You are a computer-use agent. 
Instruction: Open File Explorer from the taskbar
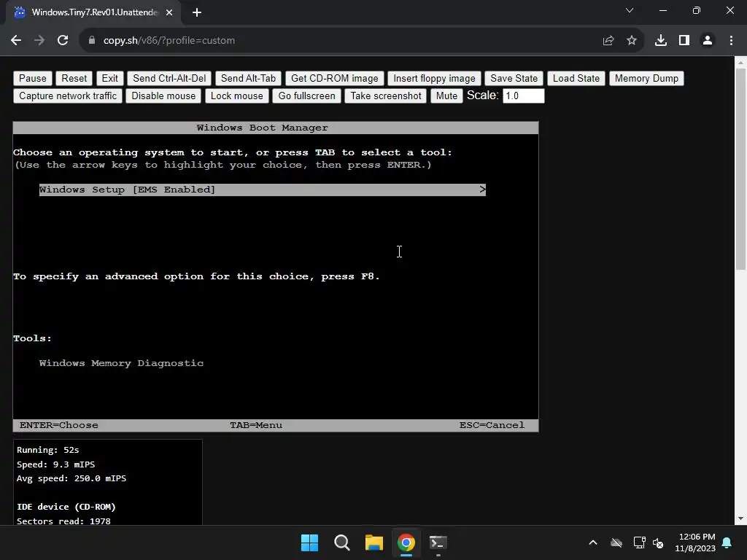tap(374, 542)
